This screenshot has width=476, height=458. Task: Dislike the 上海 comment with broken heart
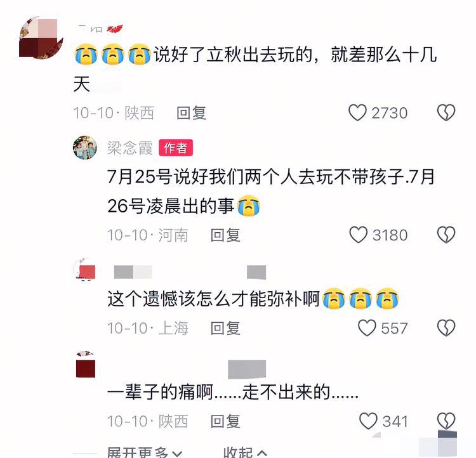pyautogui.click(x=446, y=328)
